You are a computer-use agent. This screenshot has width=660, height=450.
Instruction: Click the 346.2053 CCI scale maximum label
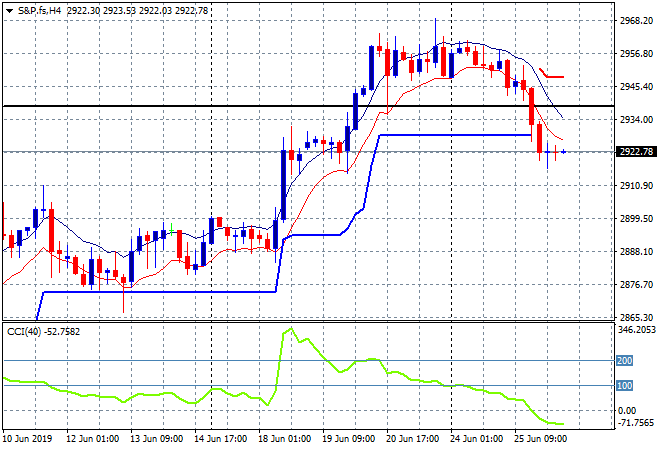coord(637,330)
